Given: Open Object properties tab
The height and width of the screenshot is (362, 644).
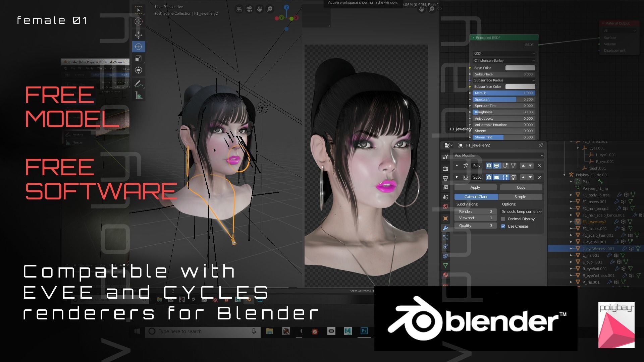Looking at the screenshot, I should [445, 219].
